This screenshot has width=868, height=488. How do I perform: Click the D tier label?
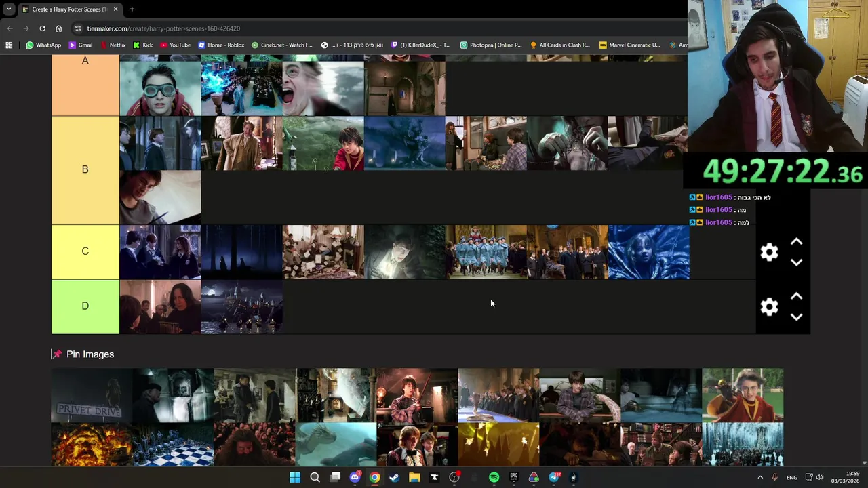85,306
